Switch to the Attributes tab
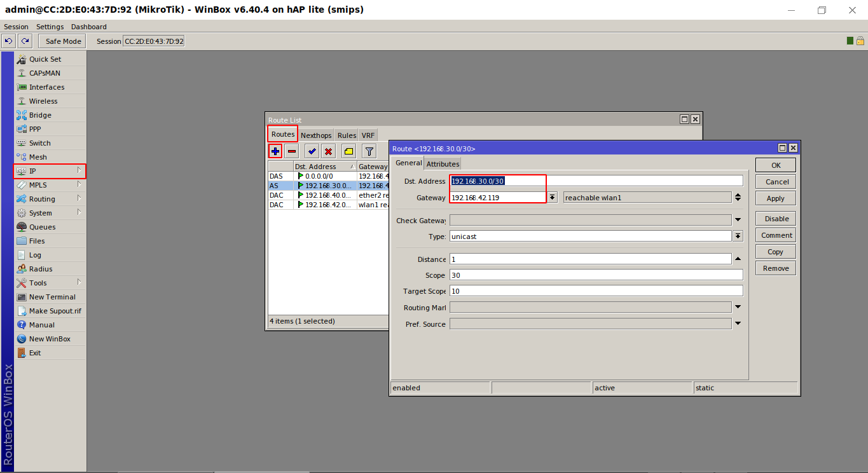The height and width of the screenshot is (473, 868). [443, 163]
